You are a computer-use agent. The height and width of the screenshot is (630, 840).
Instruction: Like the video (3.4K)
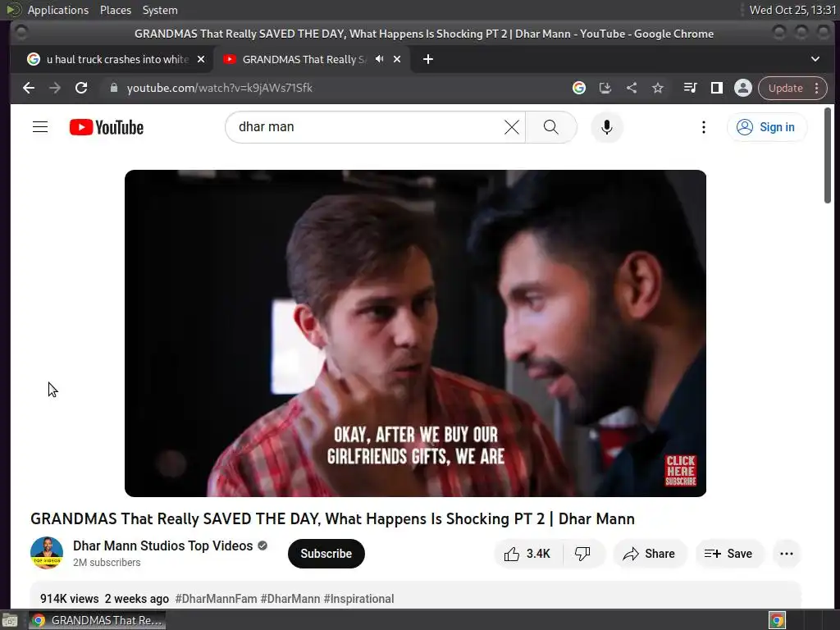(x=527, y=554)
